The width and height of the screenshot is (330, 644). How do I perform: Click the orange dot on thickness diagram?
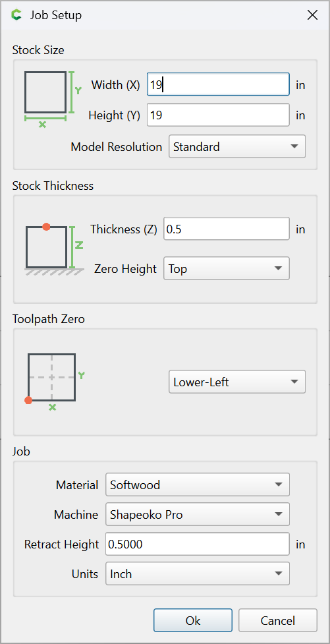coord(46,227)
